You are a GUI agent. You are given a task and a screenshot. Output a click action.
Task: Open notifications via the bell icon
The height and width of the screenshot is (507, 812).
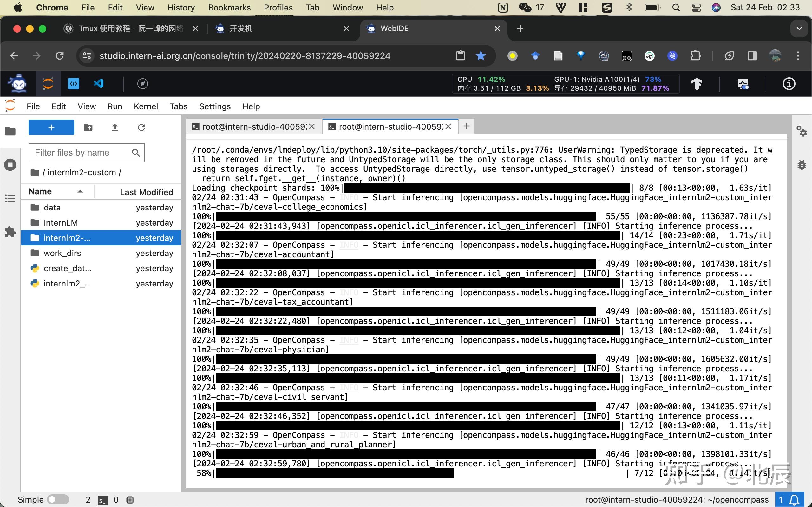click(795, 499)
